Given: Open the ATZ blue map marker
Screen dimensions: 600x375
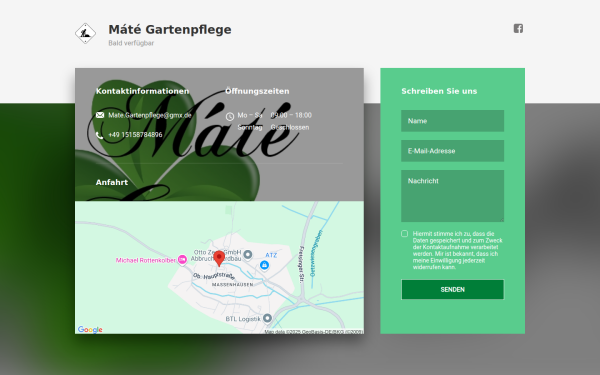Looking at the screenshot, I should tap(264, 265).
